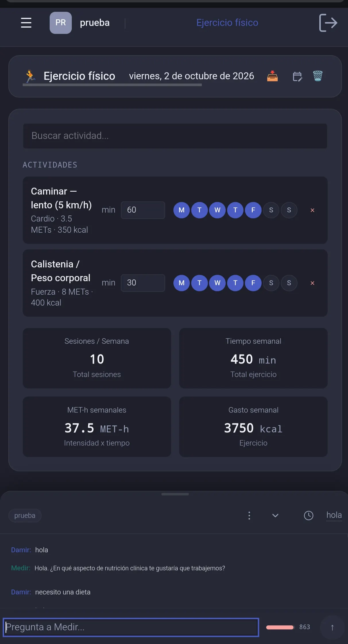Collapse chat panel with chevron down
This screenshot has height=644, width=348.
point(275,515)
